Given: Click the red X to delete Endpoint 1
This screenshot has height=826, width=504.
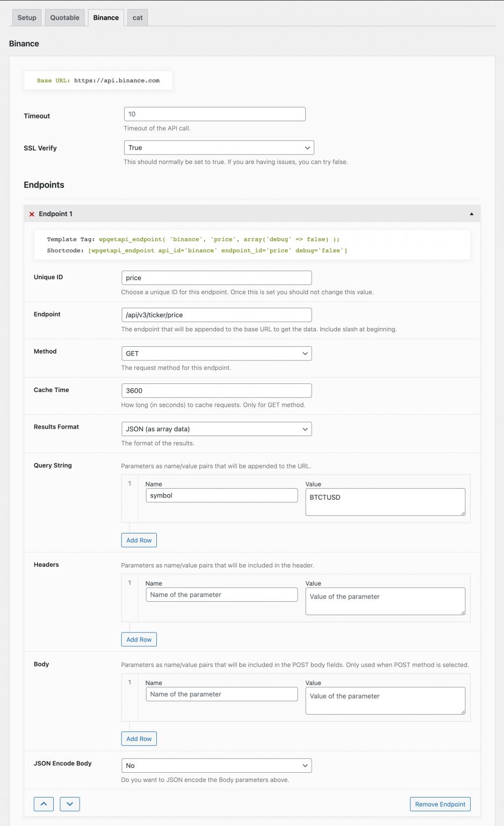Looking at the screenshot, I should pyautogui.click(x=32, y=213).
